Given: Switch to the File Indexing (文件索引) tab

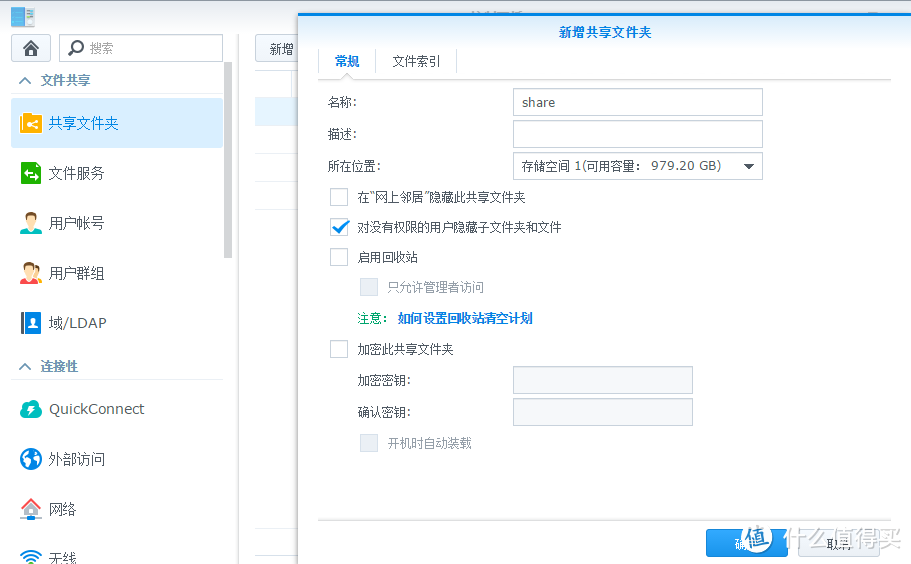Looking at the screenshot, I should tap(416, 61).
